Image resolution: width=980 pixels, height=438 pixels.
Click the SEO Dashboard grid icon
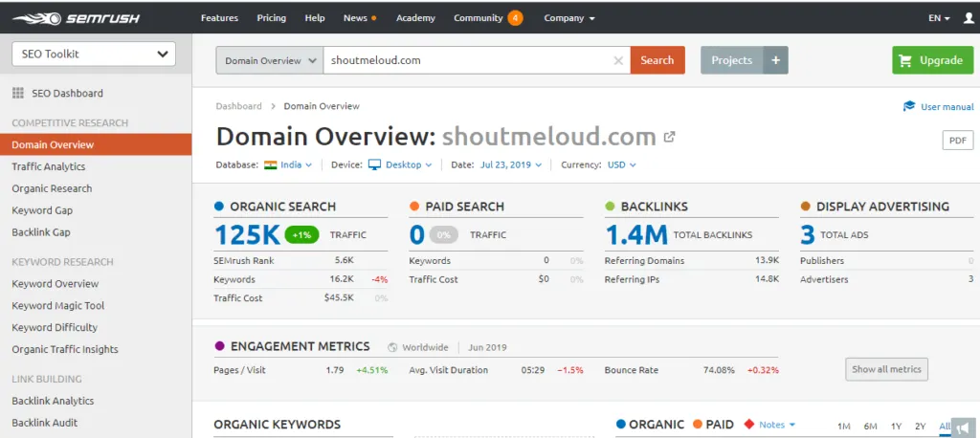[17, 93]
